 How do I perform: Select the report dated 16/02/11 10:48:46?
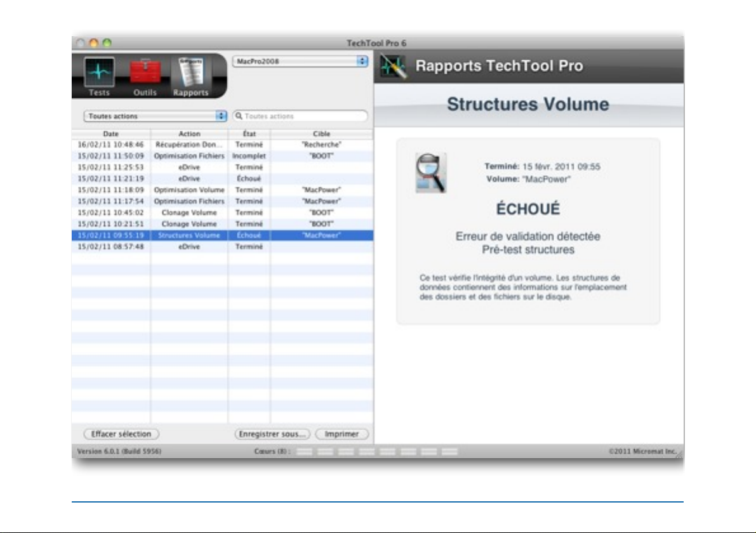pos(222,145)
